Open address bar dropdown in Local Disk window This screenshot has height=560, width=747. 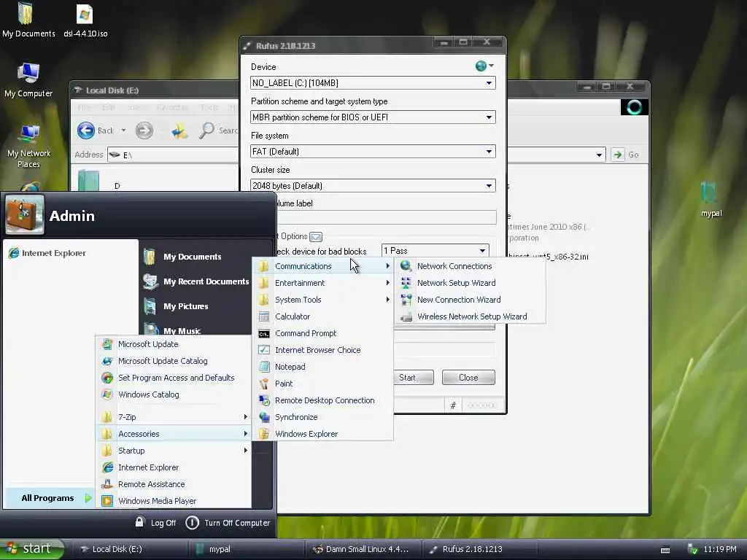(x=599, y=155)
